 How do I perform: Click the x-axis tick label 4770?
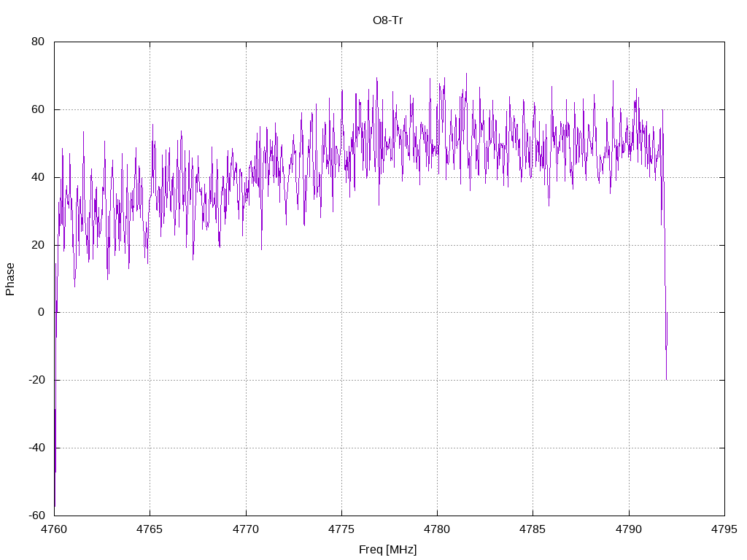click(246, 529)
